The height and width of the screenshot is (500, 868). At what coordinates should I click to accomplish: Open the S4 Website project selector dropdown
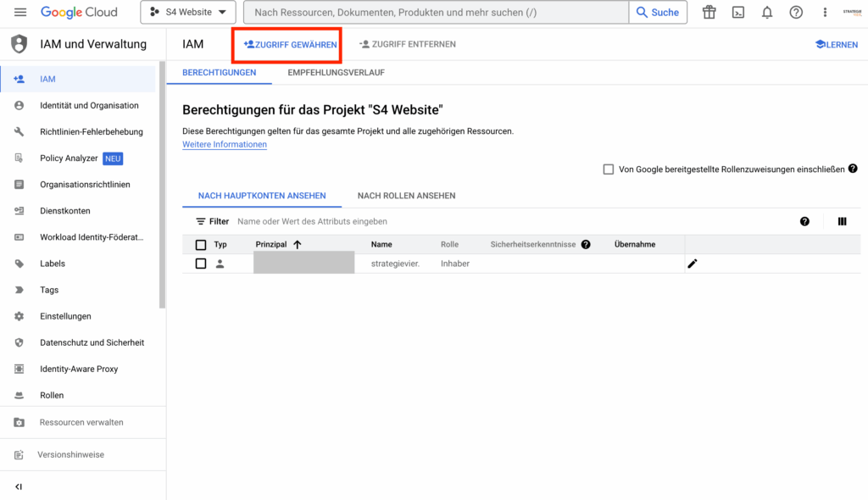tap(188, 12)
